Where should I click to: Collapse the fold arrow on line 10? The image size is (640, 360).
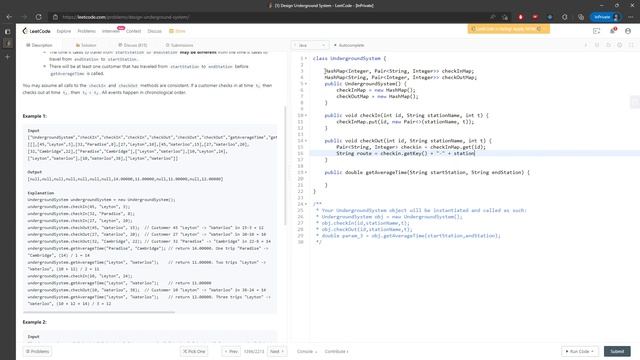pyautogui.click(x=306, y=116)
